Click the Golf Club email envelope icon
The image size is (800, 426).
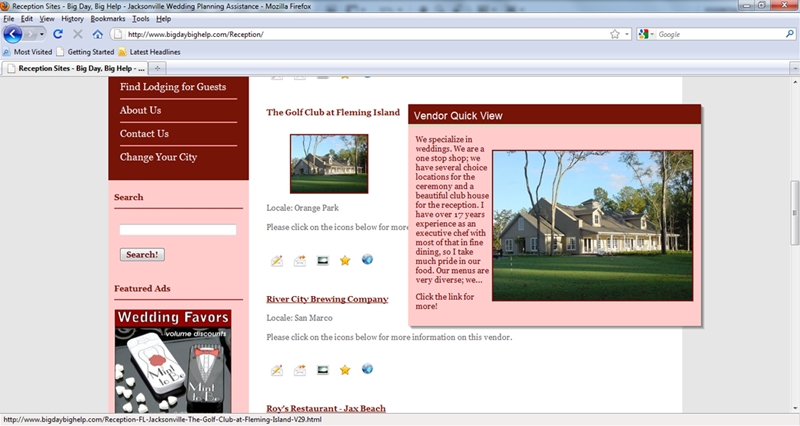(299, 261)
